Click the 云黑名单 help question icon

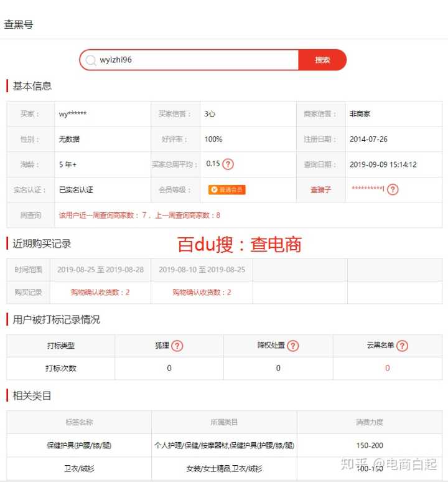(402, 346)
